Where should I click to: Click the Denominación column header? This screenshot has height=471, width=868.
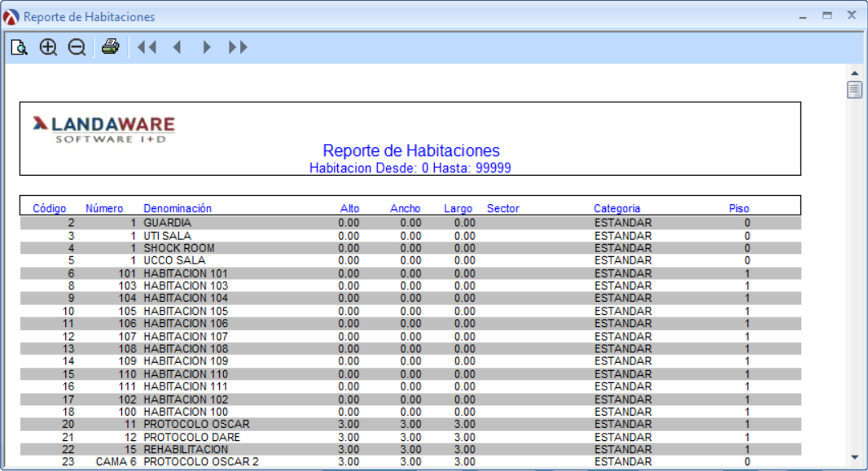point(178,208)
